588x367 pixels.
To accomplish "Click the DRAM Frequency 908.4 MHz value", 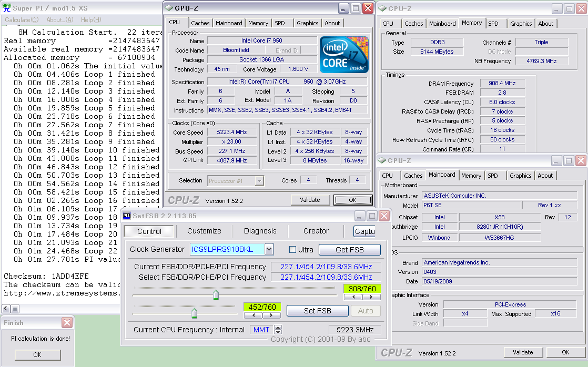I will 502,83.
